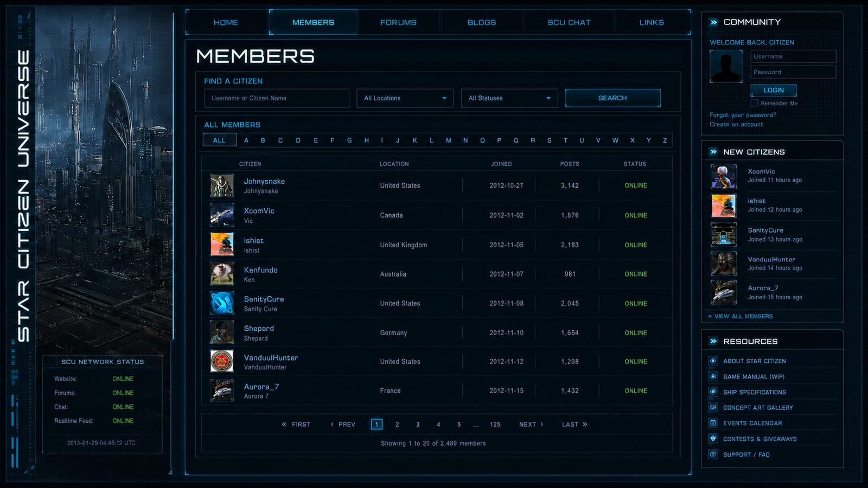The height and width of the screenshot is (488, 868).
Task: Enable the Remember Me checkbox
Action: pos(754,103)
